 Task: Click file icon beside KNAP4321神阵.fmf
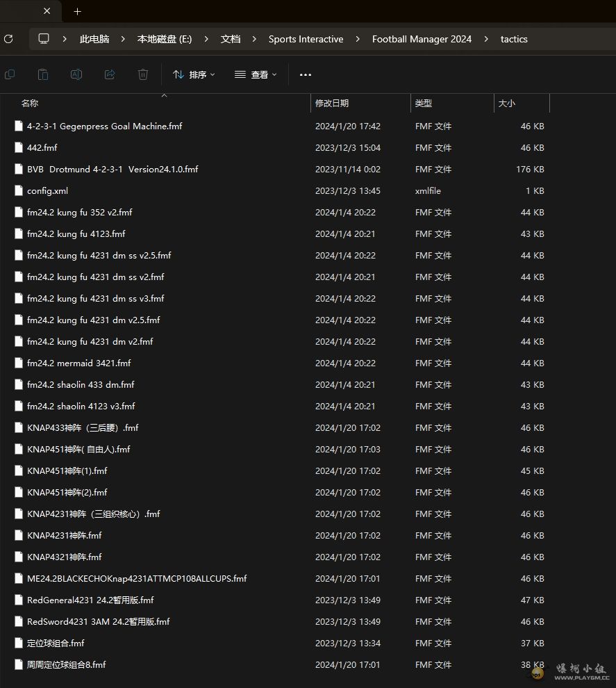click(x=19, y=557)
